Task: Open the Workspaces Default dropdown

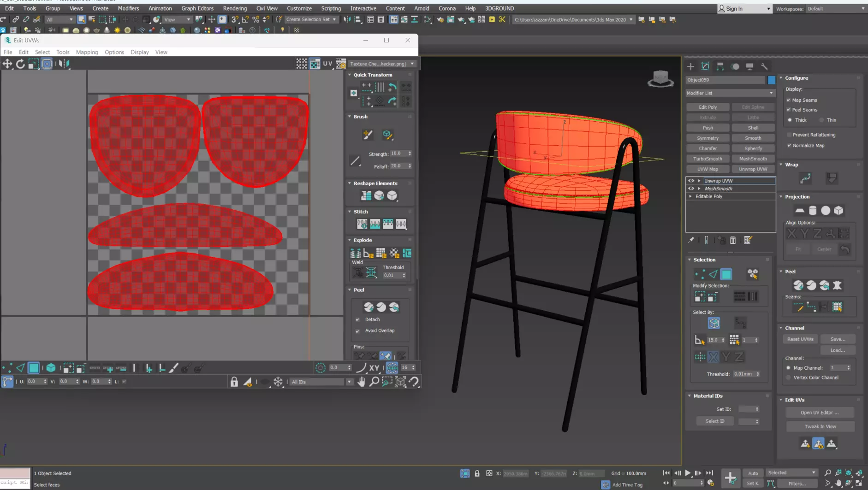Action: 836,8
